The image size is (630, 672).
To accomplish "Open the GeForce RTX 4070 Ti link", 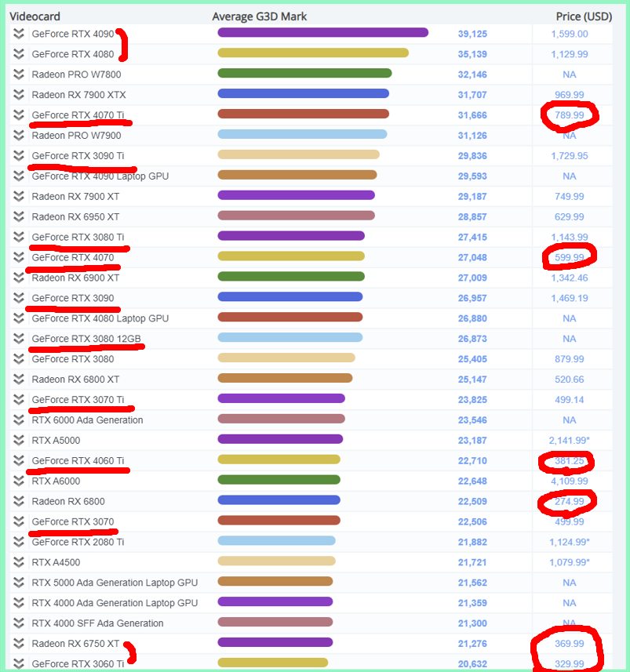I will [x=78, y=114].
